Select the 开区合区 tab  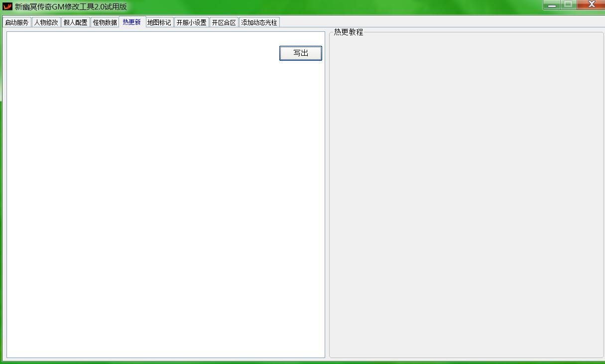pos(224,22)
